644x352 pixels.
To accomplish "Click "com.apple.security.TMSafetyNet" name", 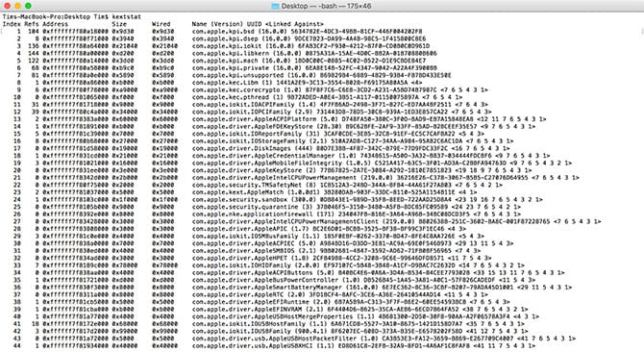I will tap(246, 186).
